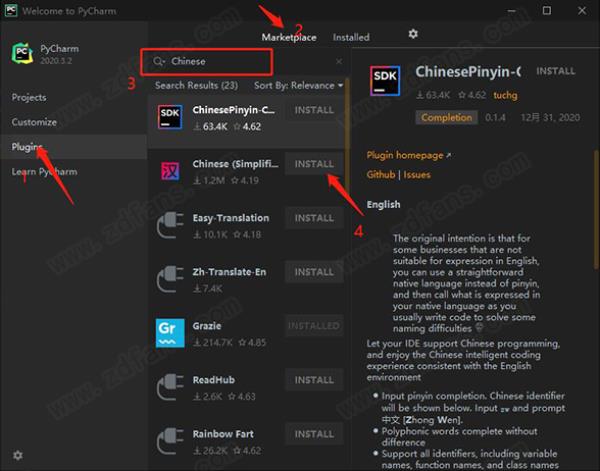Open the plugin settings gear icon
This screenshot has width=600, height=471.
click(413, 34)
